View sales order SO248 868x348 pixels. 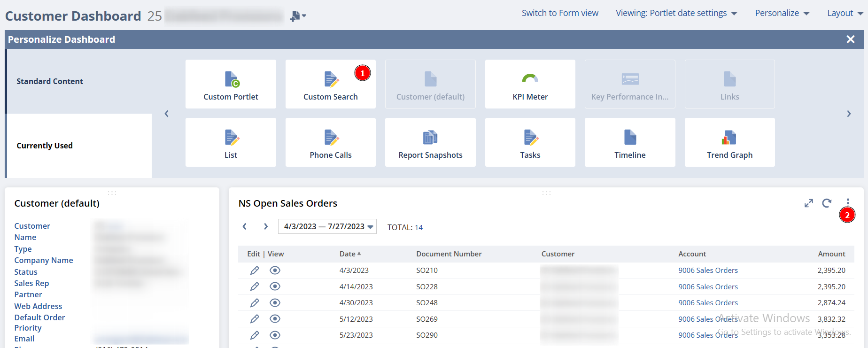pyautogui.click(x=275, y=302)
